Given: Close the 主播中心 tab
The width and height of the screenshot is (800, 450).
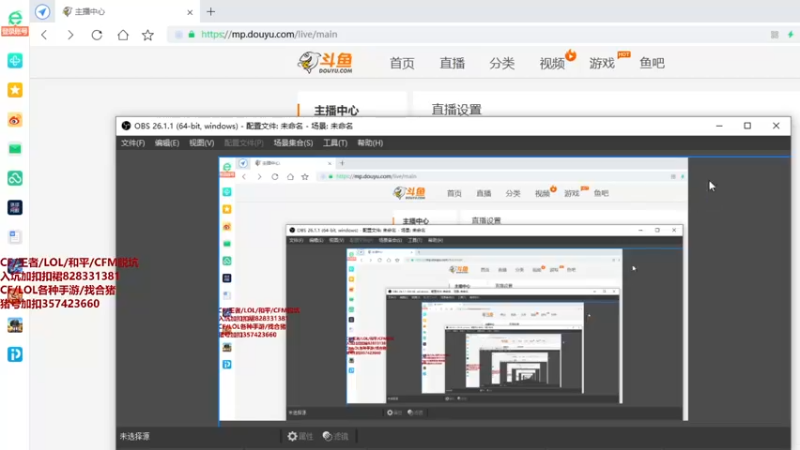Looking at the screenshot, I should [190, 12].
